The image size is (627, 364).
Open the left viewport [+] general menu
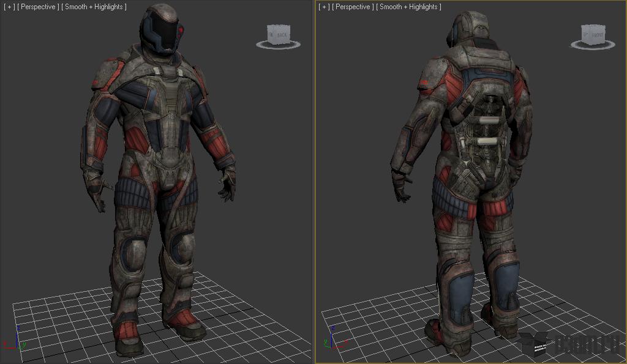point(9,7)
